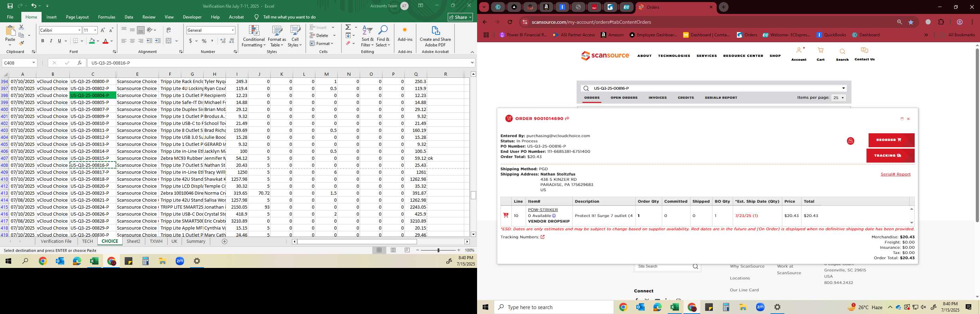This screenshot has width=980, height=314.
Task: Click the order search field with US-Q3-25-00816-P
Action: pyautogui.click(x=714, y=88)
